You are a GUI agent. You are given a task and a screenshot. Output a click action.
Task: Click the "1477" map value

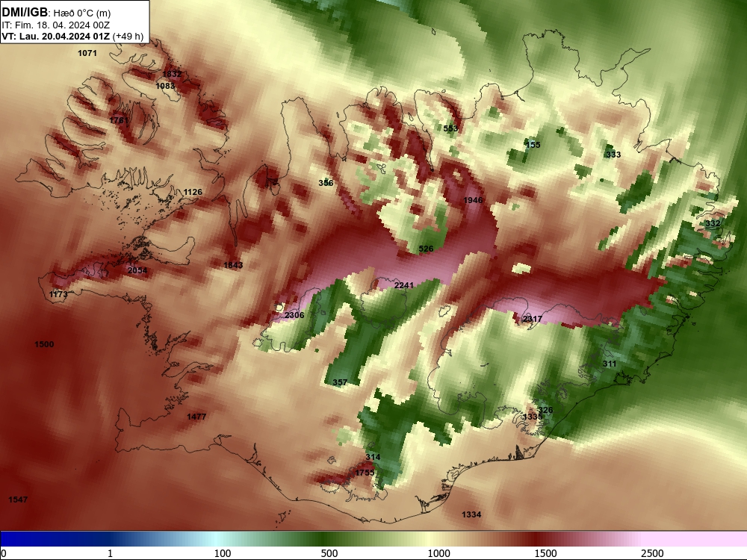pyautogui.click(x=196, y=417)
